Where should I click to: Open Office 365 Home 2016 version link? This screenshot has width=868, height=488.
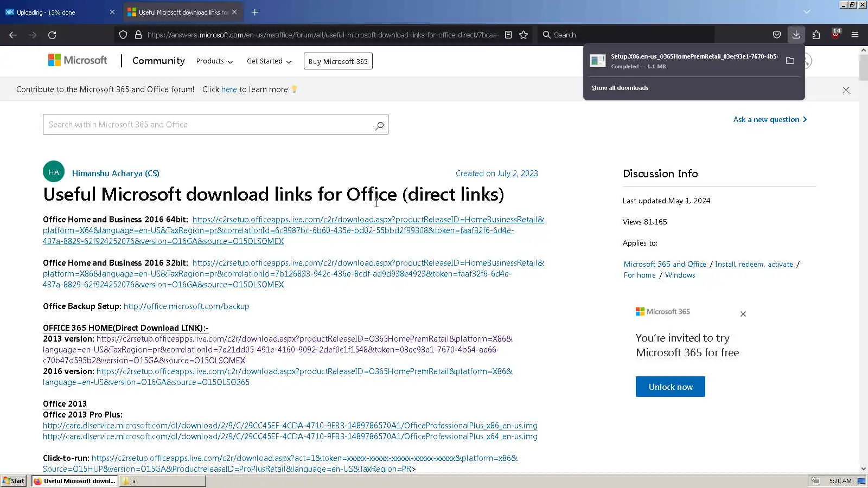click(x=278, y=377)
